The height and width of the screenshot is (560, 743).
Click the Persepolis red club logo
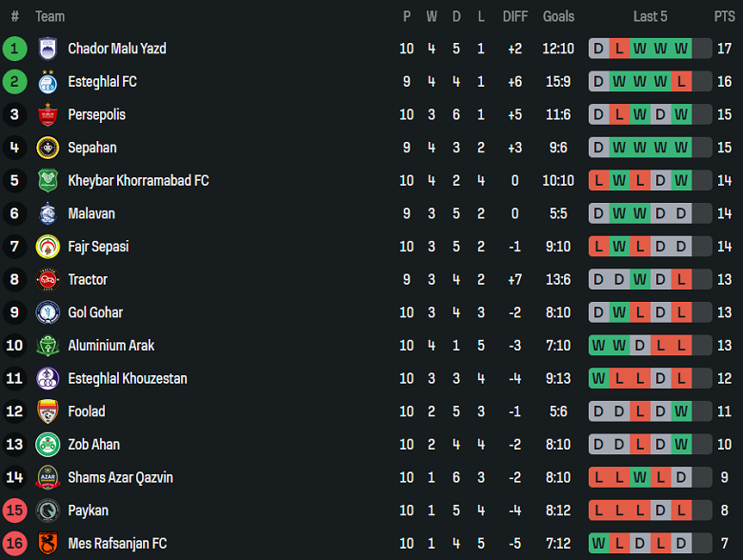(48, 114)
